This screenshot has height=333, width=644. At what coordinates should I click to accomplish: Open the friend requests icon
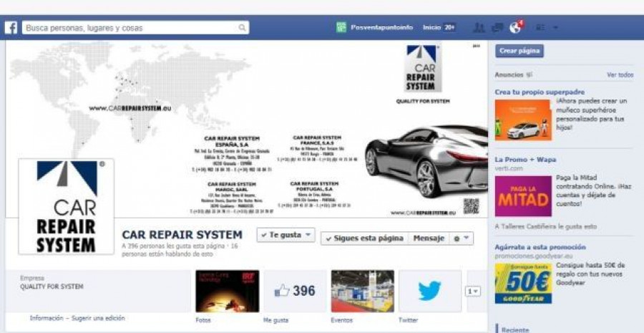click(x=479, y=27)
